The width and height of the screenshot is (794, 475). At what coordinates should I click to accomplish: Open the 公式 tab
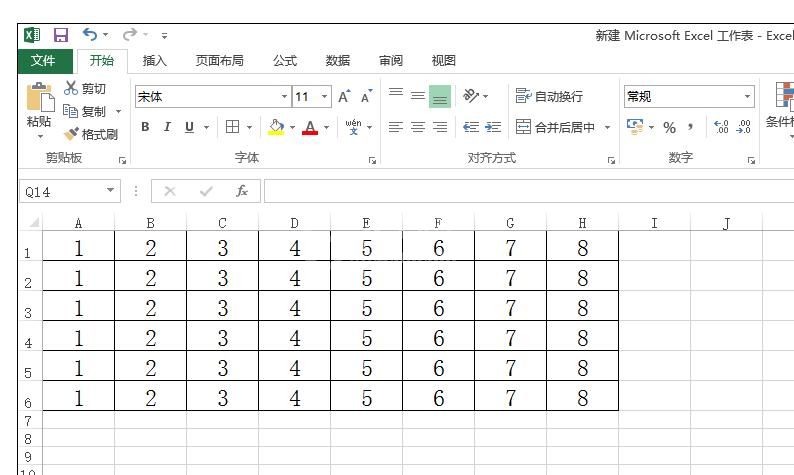(285, 61)
